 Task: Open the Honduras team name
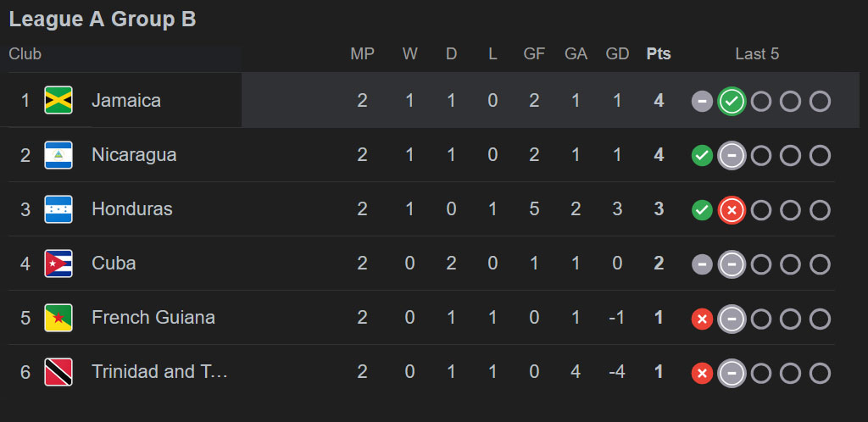point(131,208)
